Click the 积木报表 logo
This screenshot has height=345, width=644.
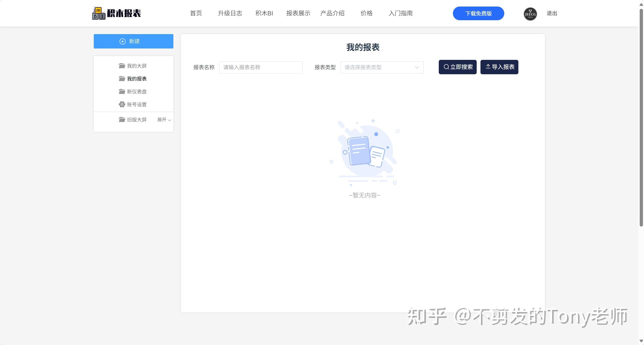(x=116, y=13)
